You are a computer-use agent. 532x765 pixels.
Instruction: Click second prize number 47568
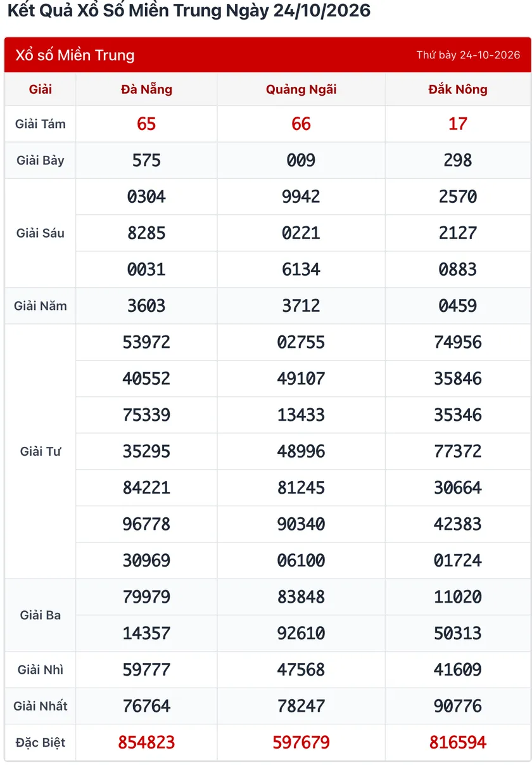tap(301, 669)
